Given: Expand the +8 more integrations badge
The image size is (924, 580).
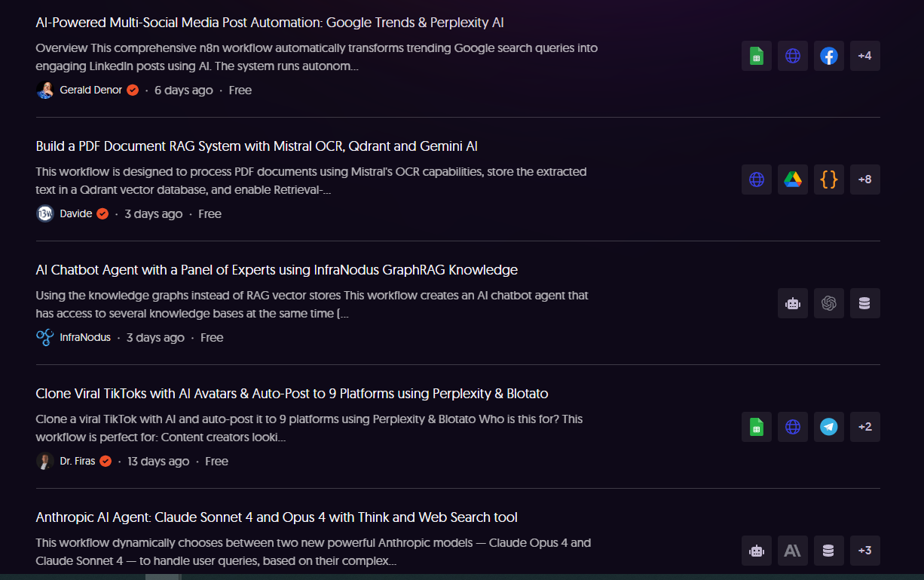Looking at the screenshot, I should tap(864, 180).
